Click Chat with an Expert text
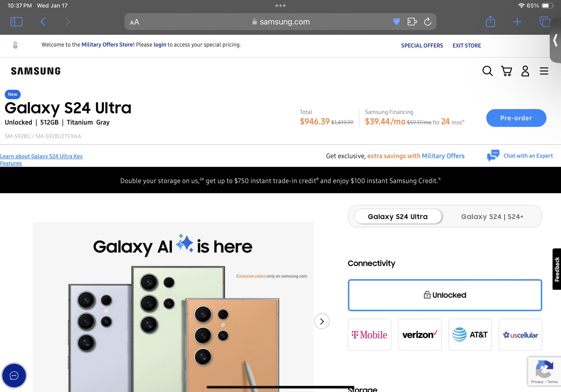 tap(528, 156)
